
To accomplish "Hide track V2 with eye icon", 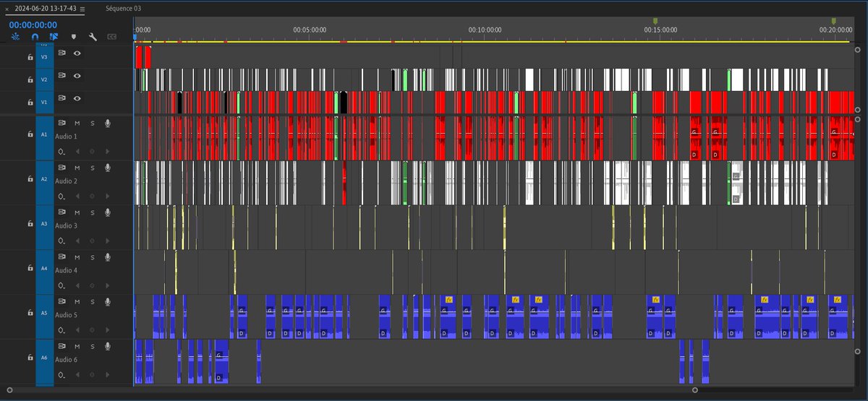I will 77,76.
